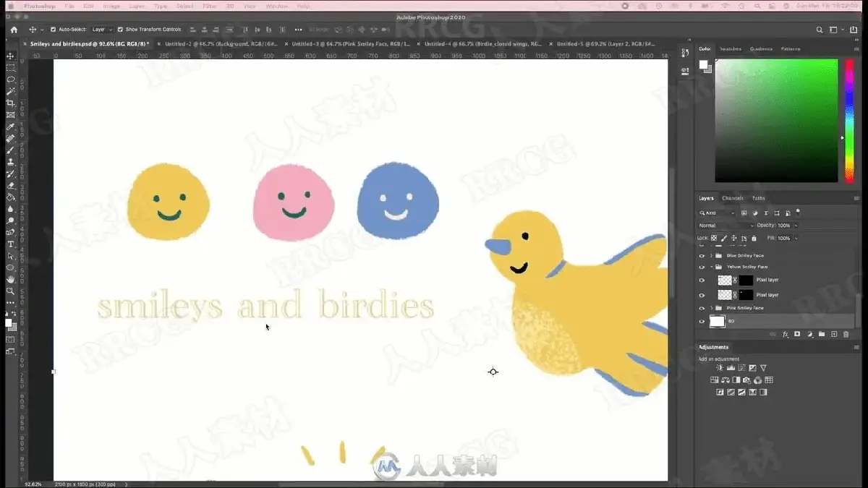Select the Zoom tool
Image resolution: width=868 pixels, height=488 pixels.
(x=10, y=291)
